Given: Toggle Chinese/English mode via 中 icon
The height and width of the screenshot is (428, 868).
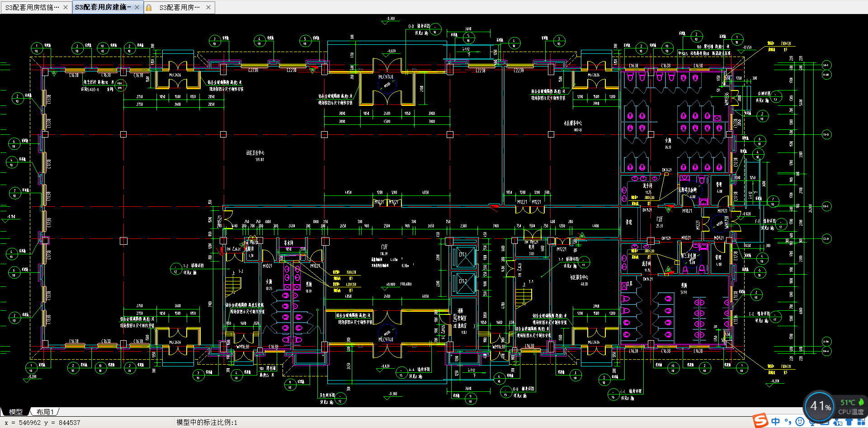Looking at the screenshot, I should tap(776, 421).
